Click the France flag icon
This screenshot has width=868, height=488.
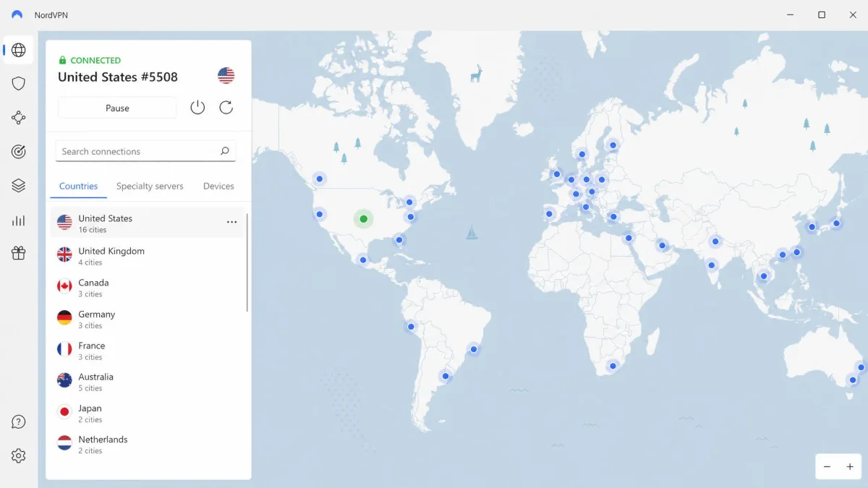[64, 349]
